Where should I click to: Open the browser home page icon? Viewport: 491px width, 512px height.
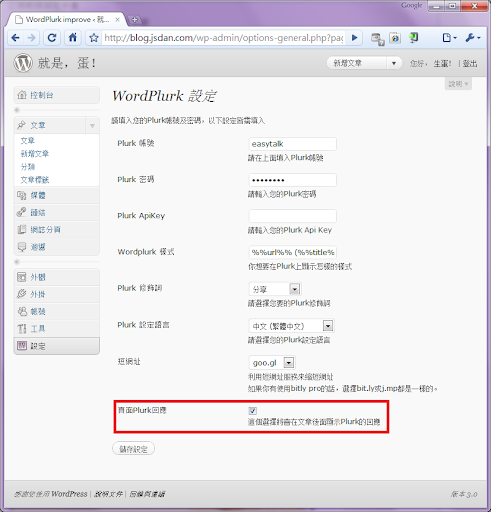click(x=73, y=37)
